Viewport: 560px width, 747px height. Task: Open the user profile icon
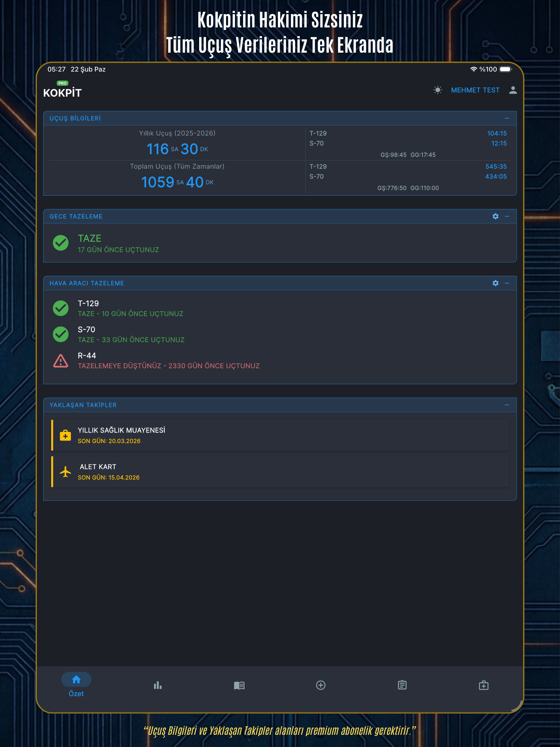point(513,90)
